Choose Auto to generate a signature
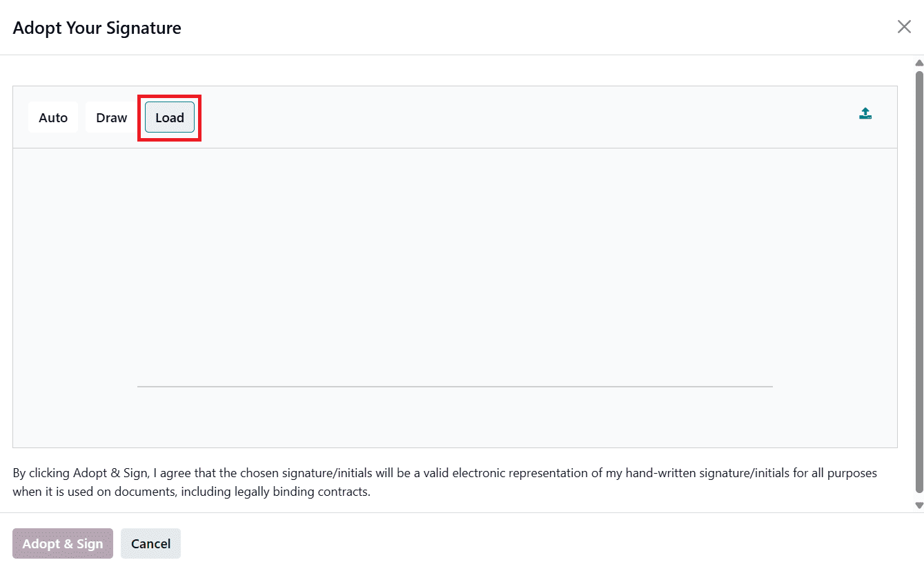The height and width of the screenshot is (569, 924). (x=53, y=117)
